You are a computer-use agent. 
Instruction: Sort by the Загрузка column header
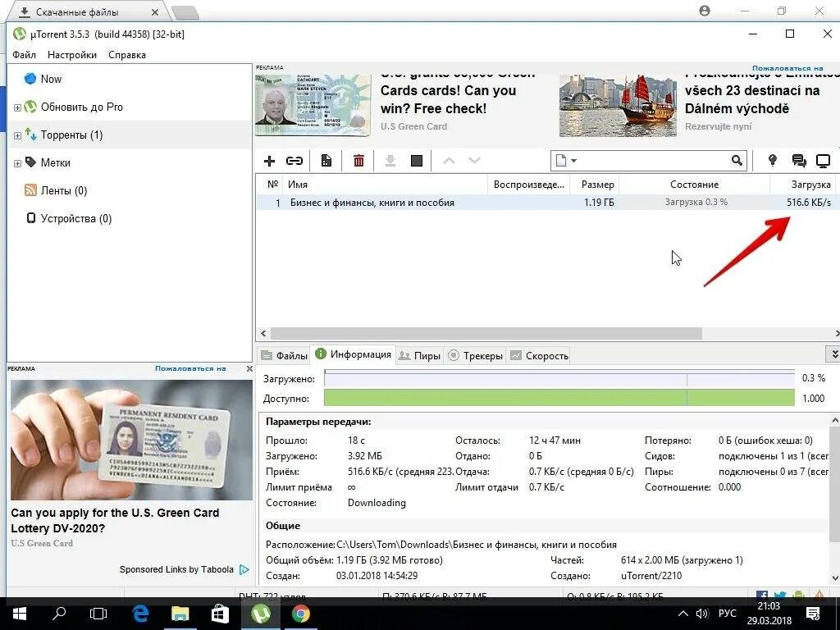(805, 185)
